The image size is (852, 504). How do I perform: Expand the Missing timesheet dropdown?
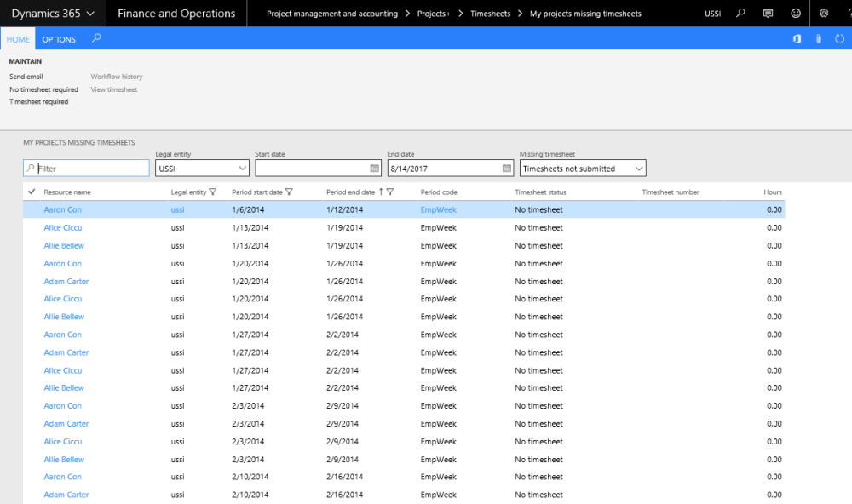pyautogui.click(x=638, y=169)
